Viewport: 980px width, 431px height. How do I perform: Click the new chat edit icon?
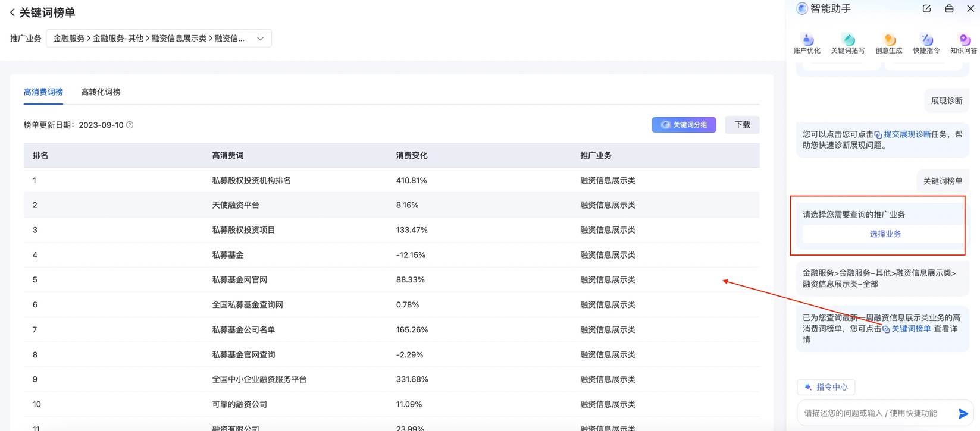[926, 8]
